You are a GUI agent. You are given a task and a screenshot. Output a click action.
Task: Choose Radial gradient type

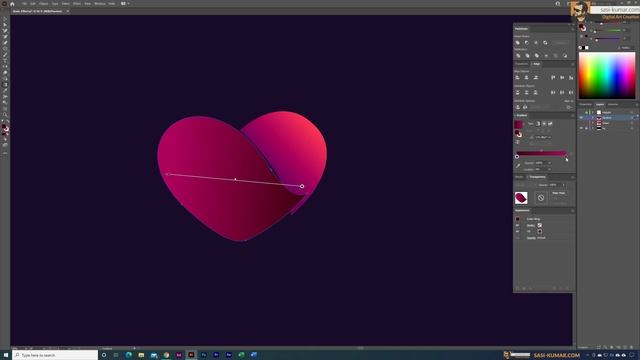click(544, 124)
